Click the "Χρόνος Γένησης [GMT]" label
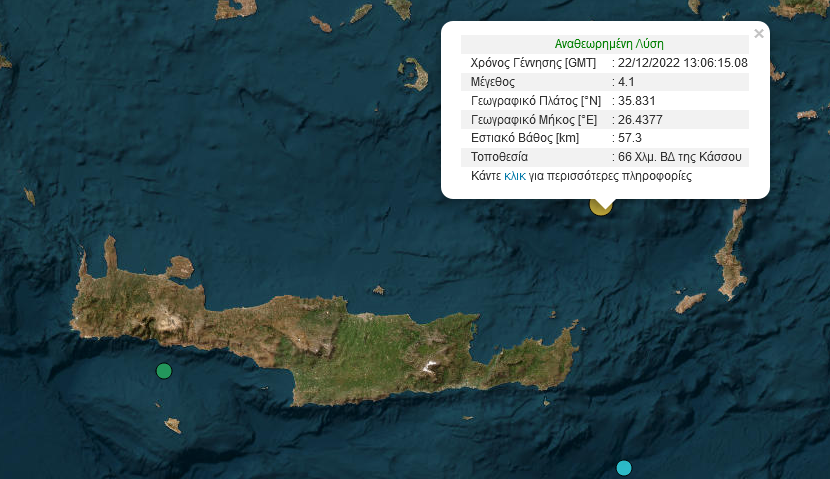 point(532,63)
